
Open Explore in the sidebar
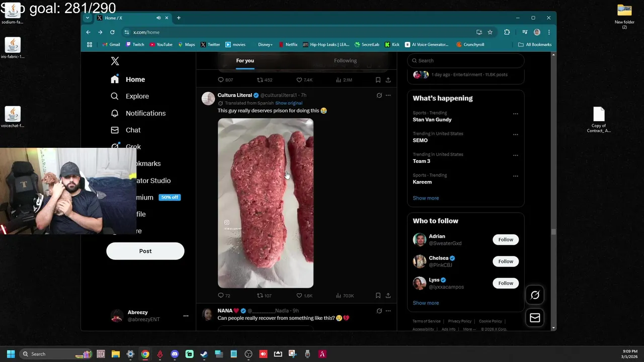pyautogui.click(x=130, y=96)
